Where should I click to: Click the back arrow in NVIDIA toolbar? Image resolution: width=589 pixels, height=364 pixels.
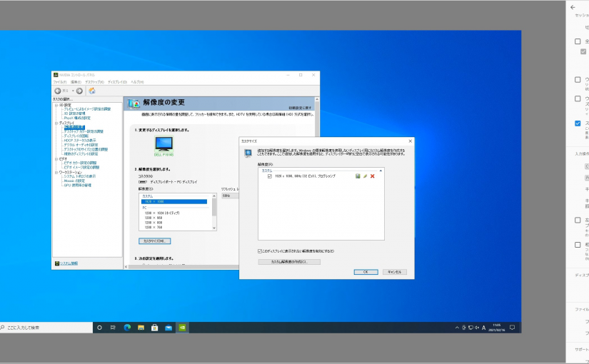(x=58, y=91)
